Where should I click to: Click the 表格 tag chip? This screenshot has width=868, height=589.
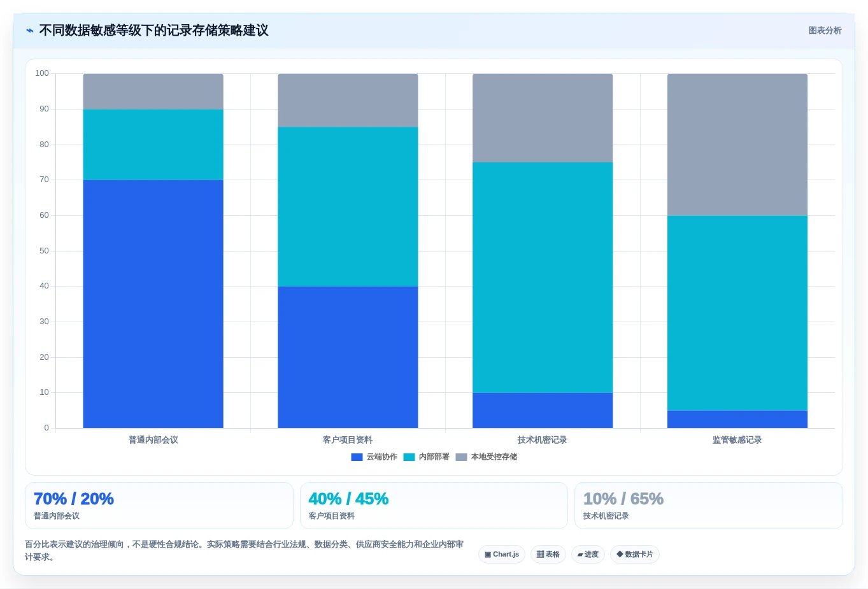548,554
